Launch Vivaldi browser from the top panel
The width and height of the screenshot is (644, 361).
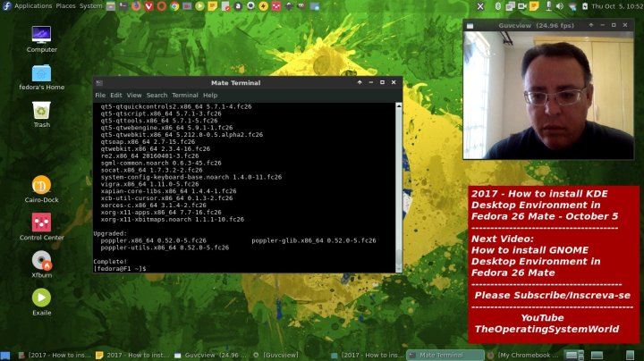(x=148, y=5)
